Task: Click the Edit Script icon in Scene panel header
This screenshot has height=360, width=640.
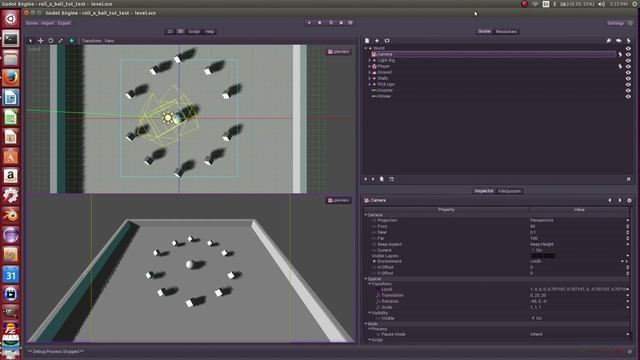Action: point(629,41)
